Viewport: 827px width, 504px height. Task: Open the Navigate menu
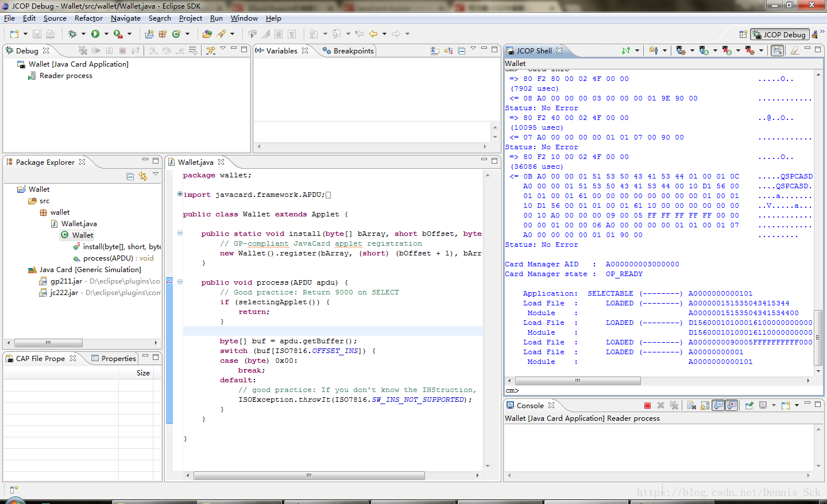125,18
